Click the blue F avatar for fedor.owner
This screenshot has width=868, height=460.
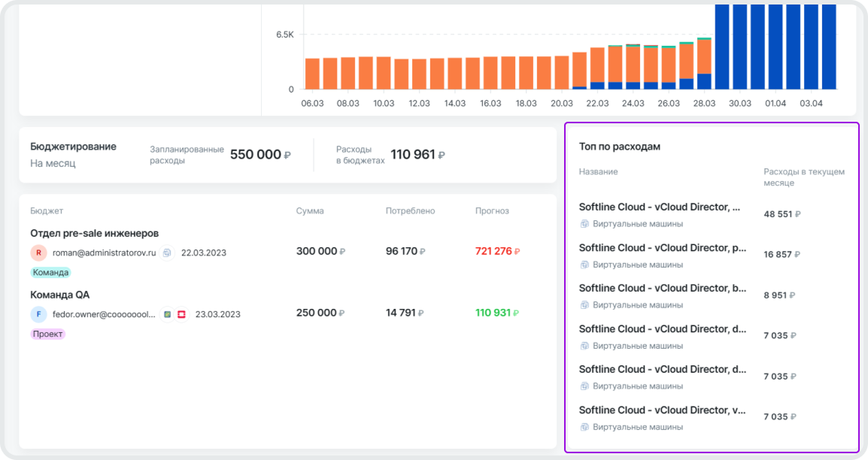point(38,314)
